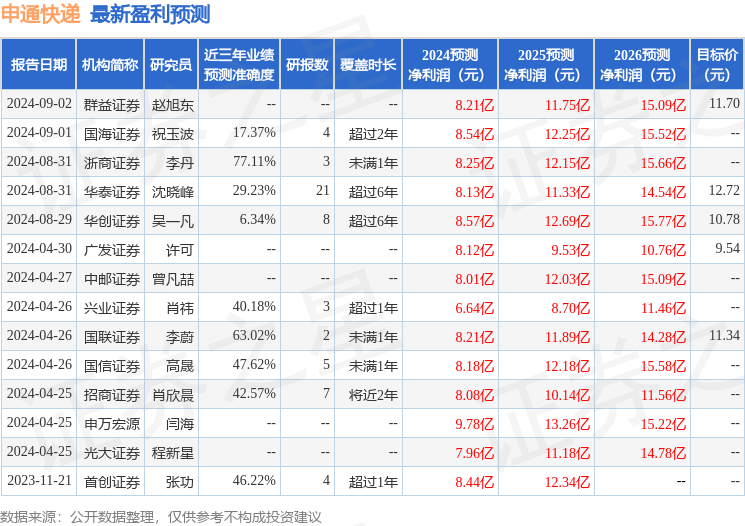Click the 目标价 column header
Viewport: 745px width, 526px height.
pyautogui.click(x=717, y=65)
